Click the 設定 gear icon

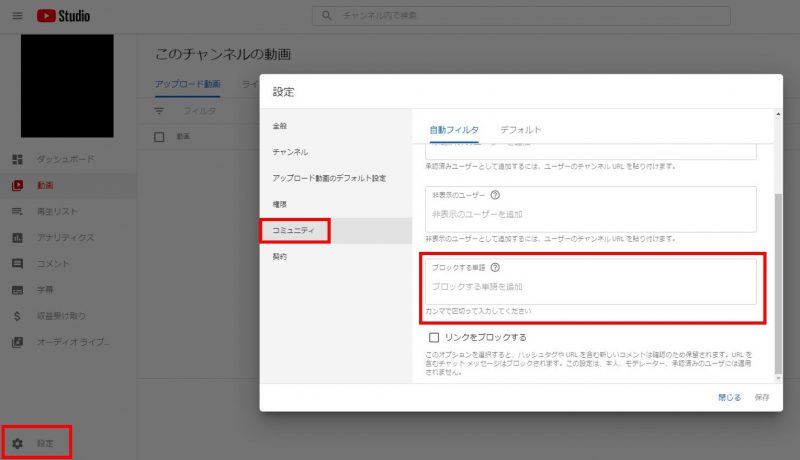click(17, 442)
